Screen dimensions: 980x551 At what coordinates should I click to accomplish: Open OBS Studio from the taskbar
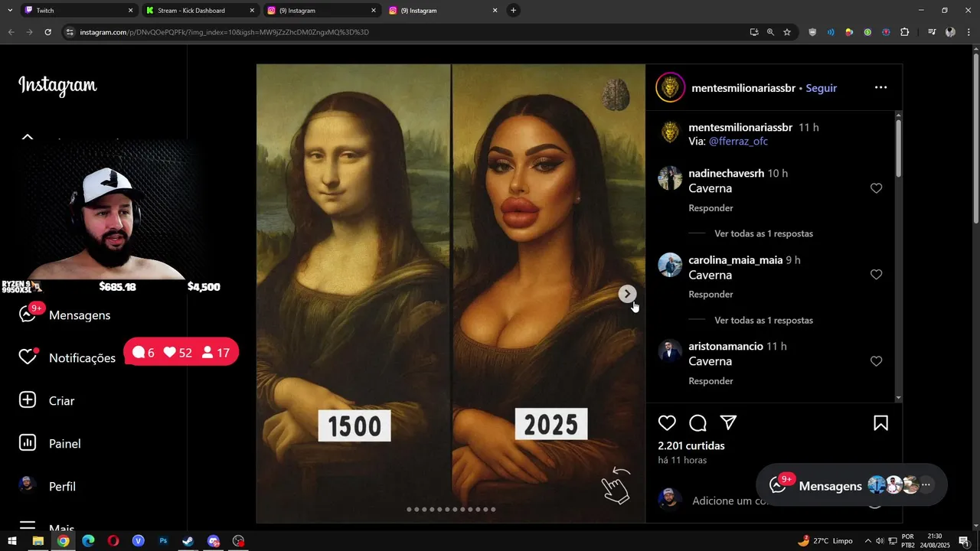(238, 541)
